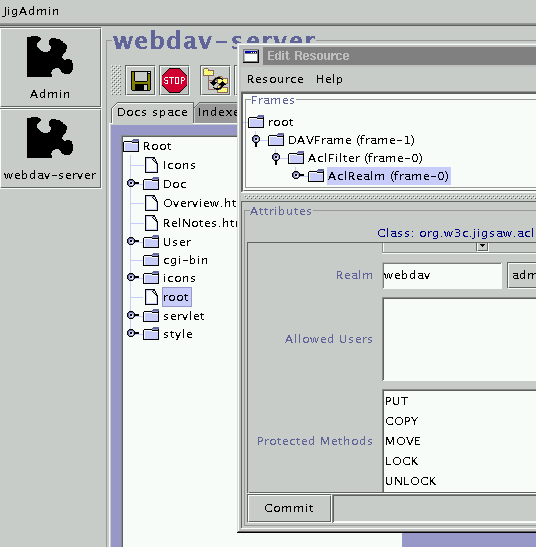Select the highlighted root item in Docs tree
This screenshot has height=547, width=536.
coord(177,297)
